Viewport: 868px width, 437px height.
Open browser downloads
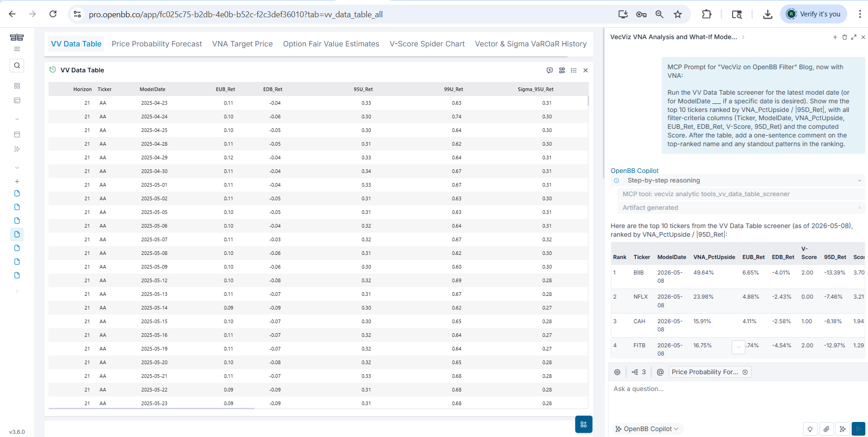pyautogui.click(x=768, y=14)
